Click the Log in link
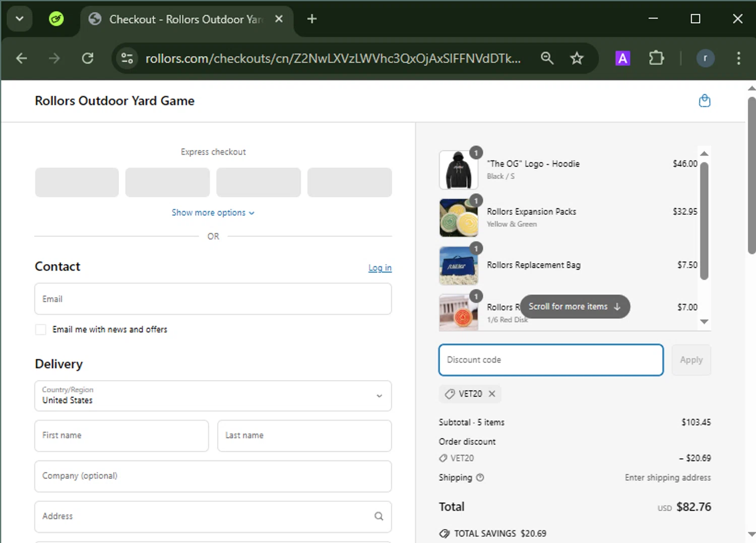This screenshot has width=756, height=543. tap(380, 268)
